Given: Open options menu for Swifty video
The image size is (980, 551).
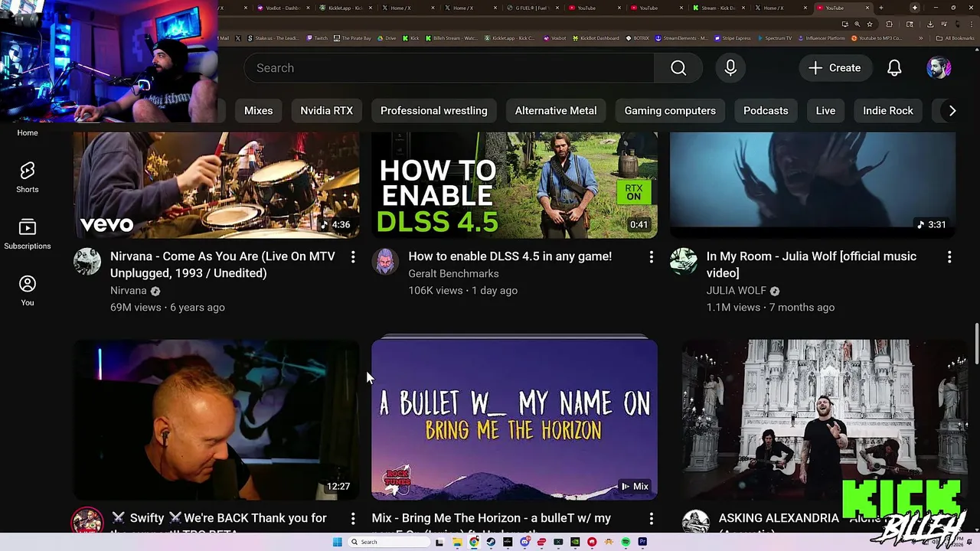Looking at the screenshot, I should tap(353, 520).
